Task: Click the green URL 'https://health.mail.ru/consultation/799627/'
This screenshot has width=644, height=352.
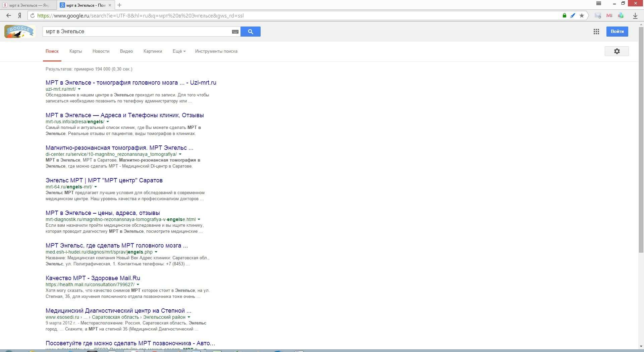Action: click(x=90, y=284)
